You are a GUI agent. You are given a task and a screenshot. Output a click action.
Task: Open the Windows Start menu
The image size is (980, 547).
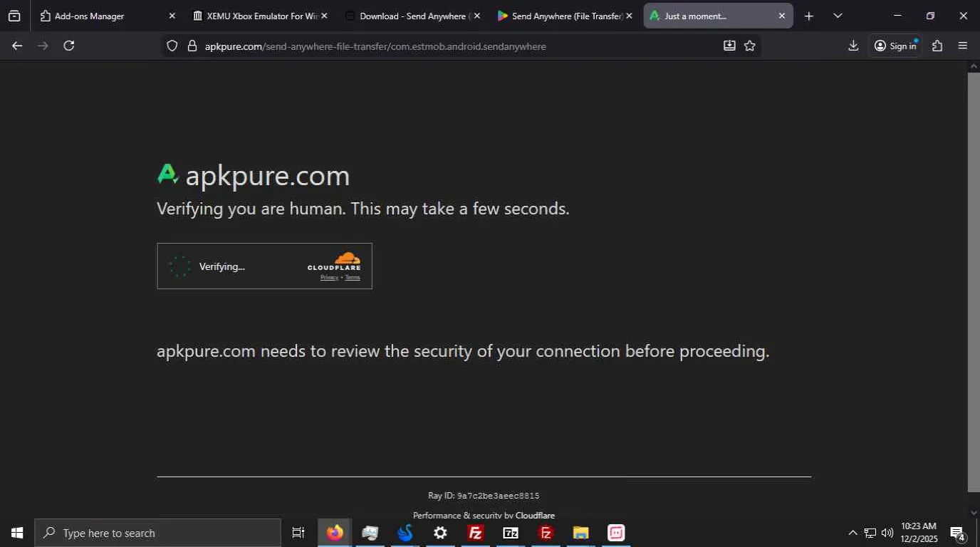point(17,533)
